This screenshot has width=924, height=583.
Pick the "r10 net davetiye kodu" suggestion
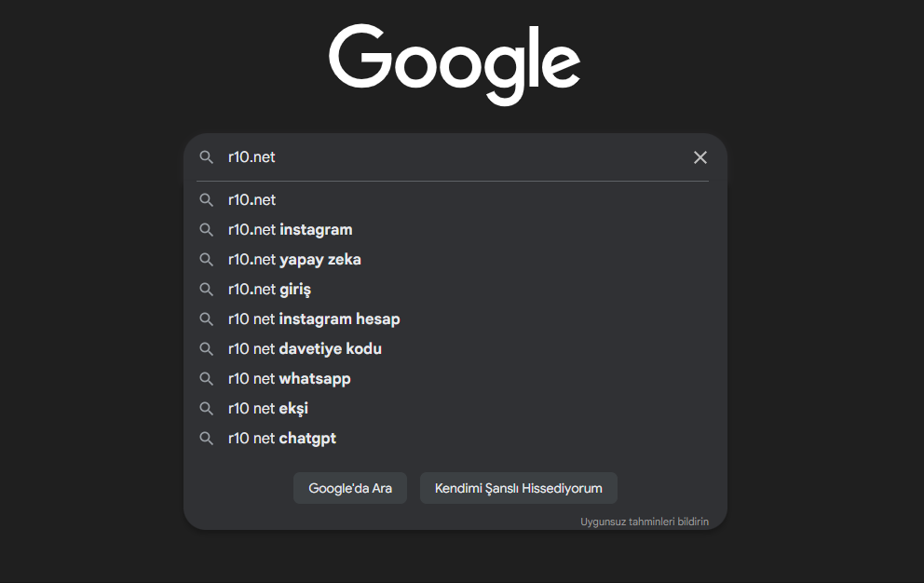pyautogui.click(x=305, y=349)
